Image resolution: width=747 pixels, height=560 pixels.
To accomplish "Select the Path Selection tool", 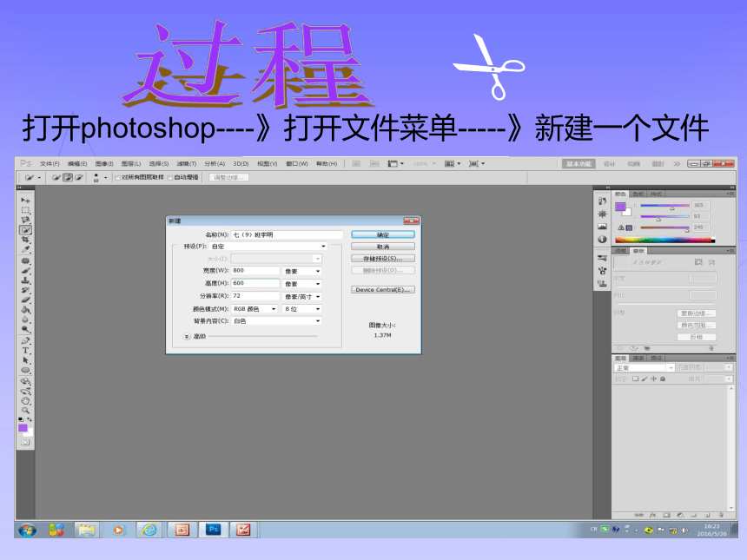I will point(25,360).
